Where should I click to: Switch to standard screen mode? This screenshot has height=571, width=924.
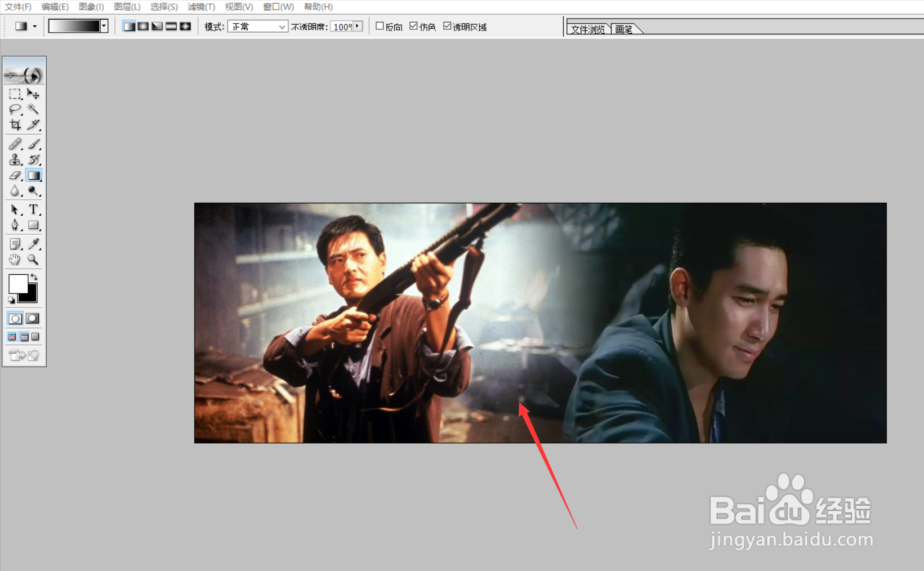click(x=12, y=337)
